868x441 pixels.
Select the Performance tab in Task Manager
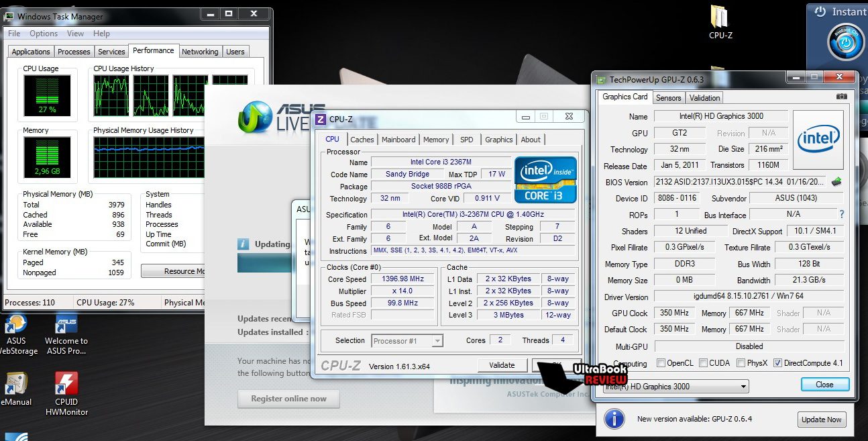coord(154,50)
